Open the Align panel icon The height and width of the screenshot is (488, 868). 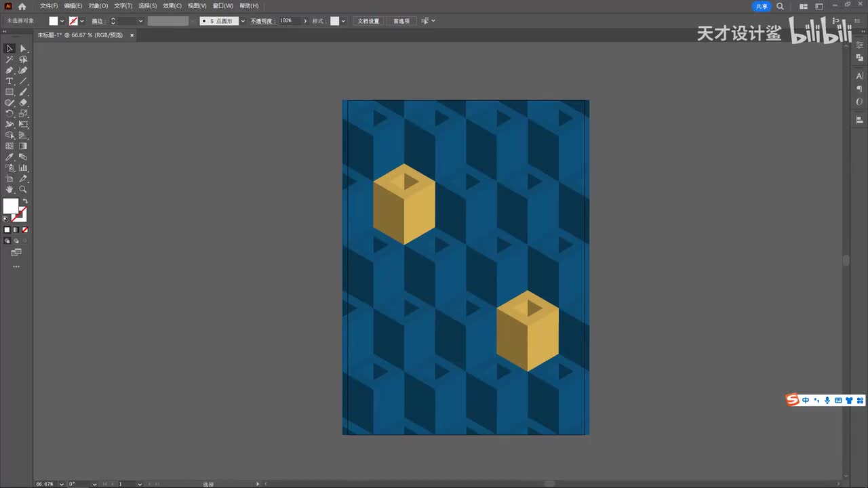click(x=860, y=119)
